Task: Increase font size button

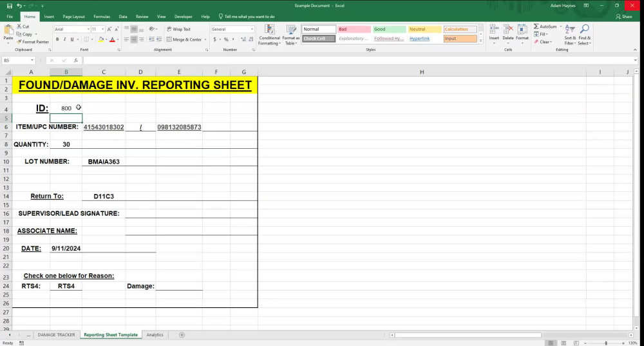Action: pyautogui.click(x=109, y=29)
